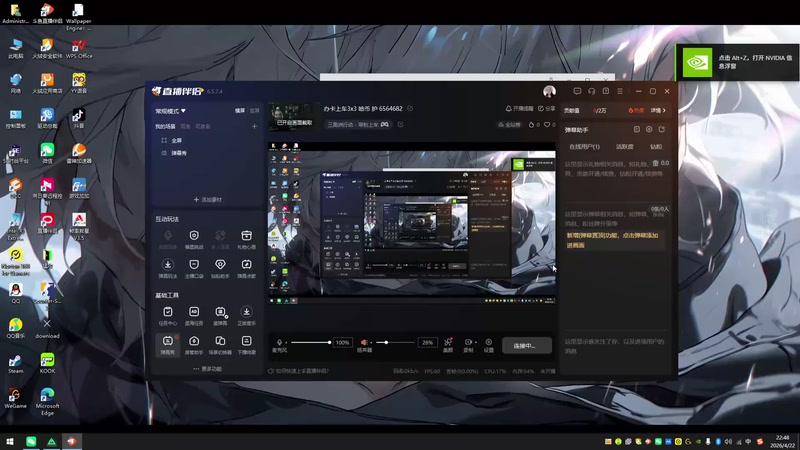Edit the game category tag
The width and height of the screenshot is (800, 450).
click(x=401, y=124)
